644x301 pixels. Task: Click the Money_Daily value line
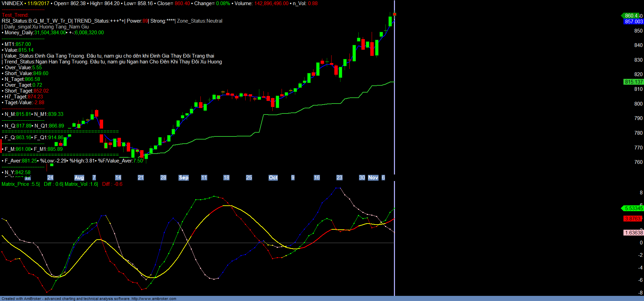54,33
